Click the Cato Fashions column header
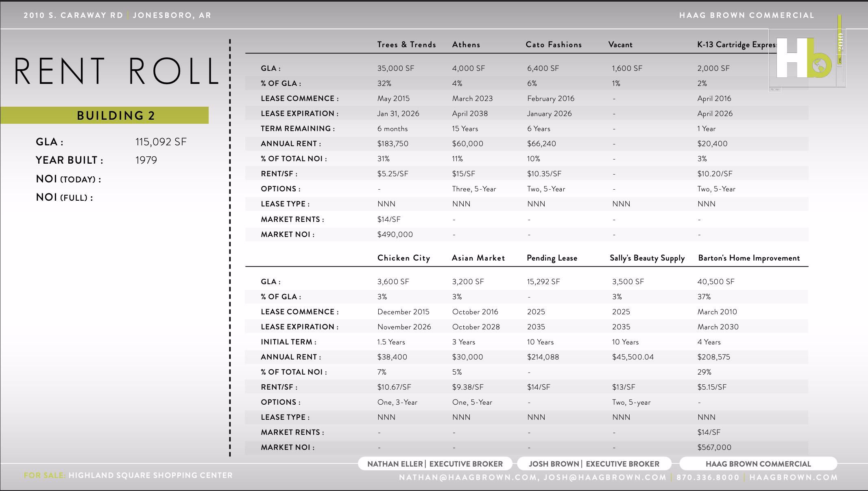Image resolution: width=868 pixels, height=491 pixels. [554, 44]
